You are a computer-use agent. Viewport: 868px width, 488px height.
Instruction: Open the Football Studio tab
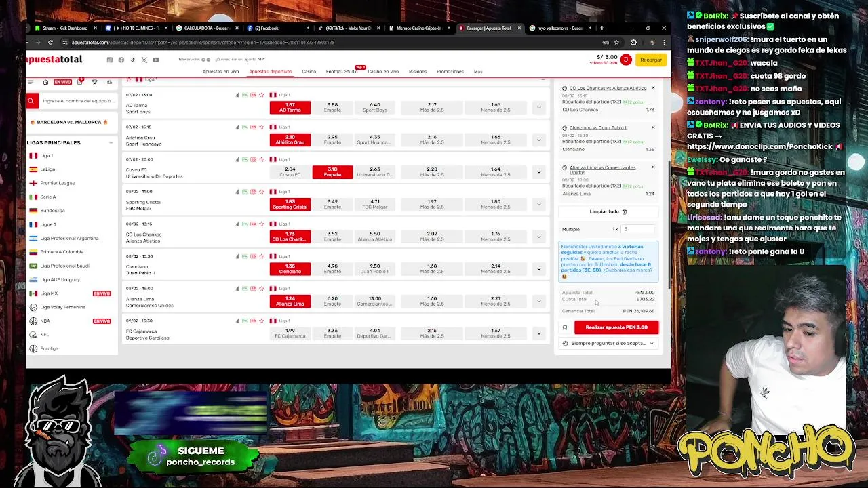pyautogui.click(x=341, y=71)
